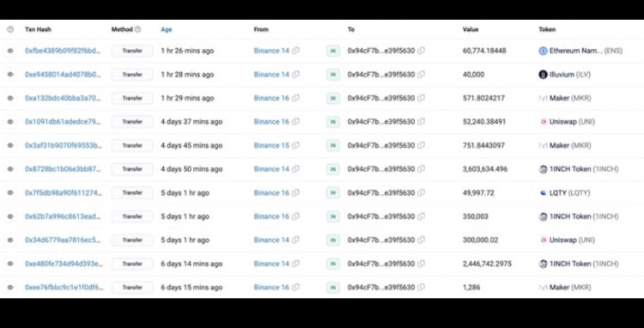Screen dimensions: 644x328
Task: Open the LQTY (LQTY) token name
Action: click(569, 192)
